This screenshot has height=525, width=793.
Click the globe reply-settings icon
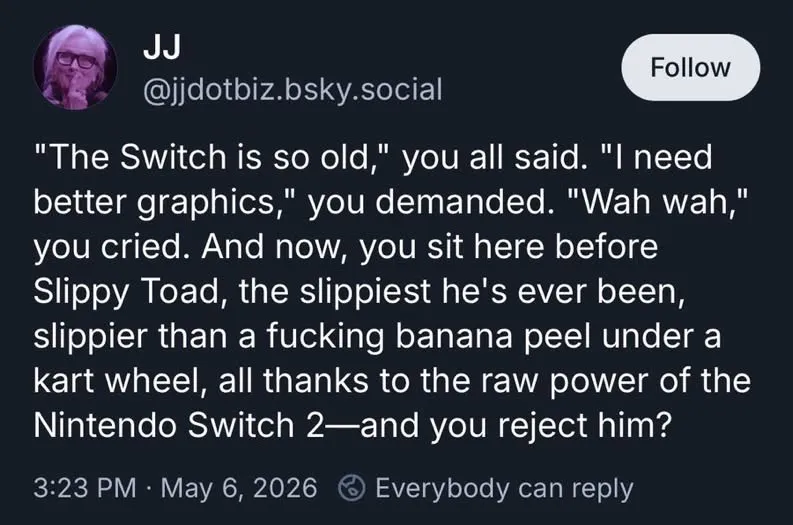click(x=351, y=488)
